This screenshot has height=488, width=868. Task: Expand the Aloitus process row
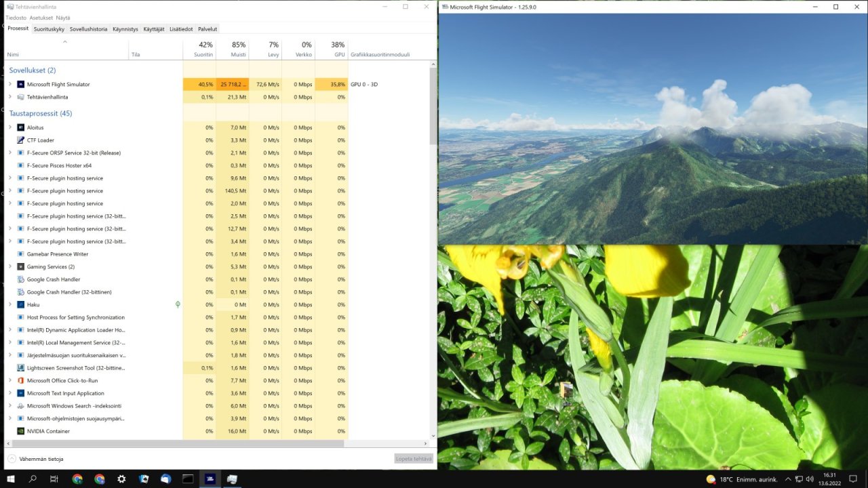coord(10,127)
